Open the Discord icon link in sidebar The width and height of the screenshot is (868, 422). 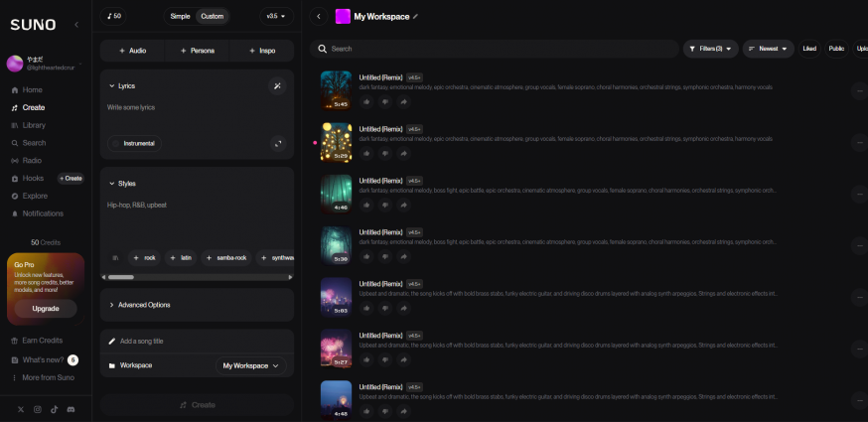(x=71, y=409)
